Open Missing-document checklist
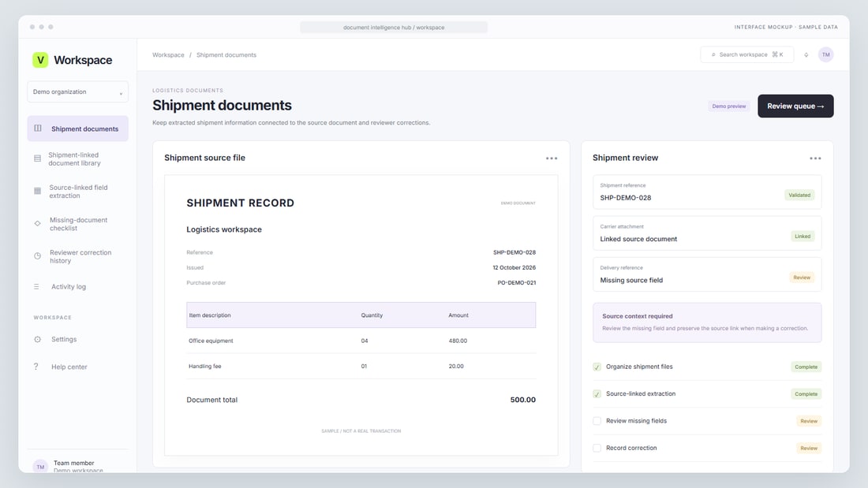Image resolution: width=868 pixels, height=488 pixels. [x=77, y=224]
